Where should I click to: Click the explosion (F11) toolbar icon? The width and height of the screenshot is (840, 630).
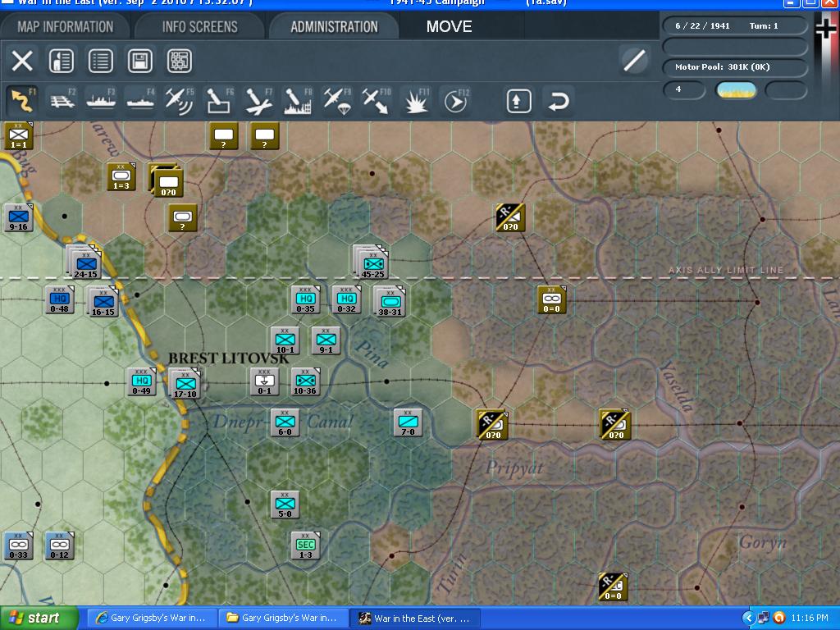(x=416, y=101)
